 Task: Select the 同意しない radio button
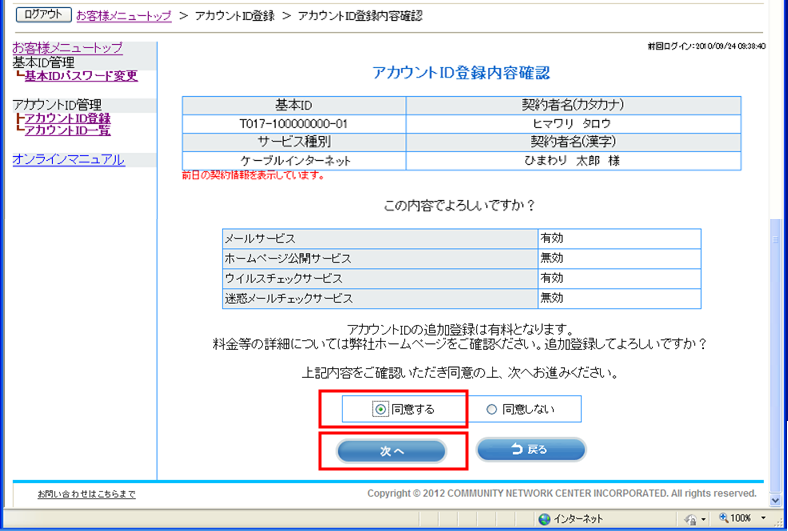pos(491,409)
